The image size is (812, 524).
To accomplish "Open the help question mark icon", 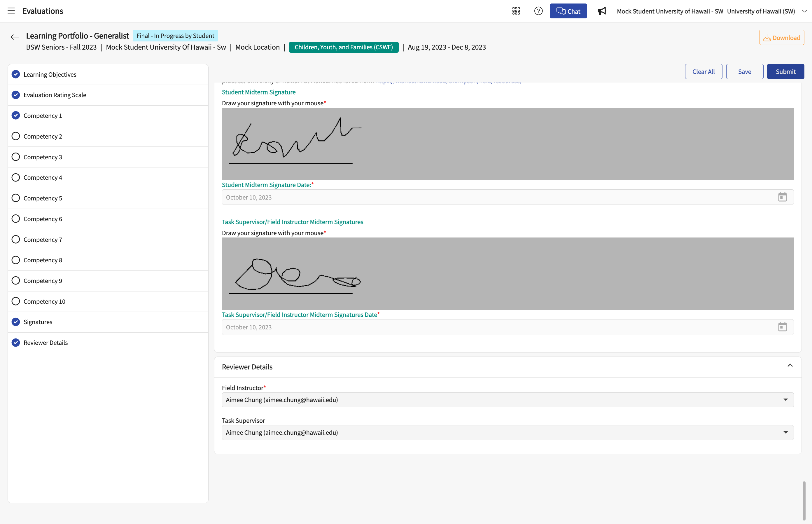I will point(538,11).
